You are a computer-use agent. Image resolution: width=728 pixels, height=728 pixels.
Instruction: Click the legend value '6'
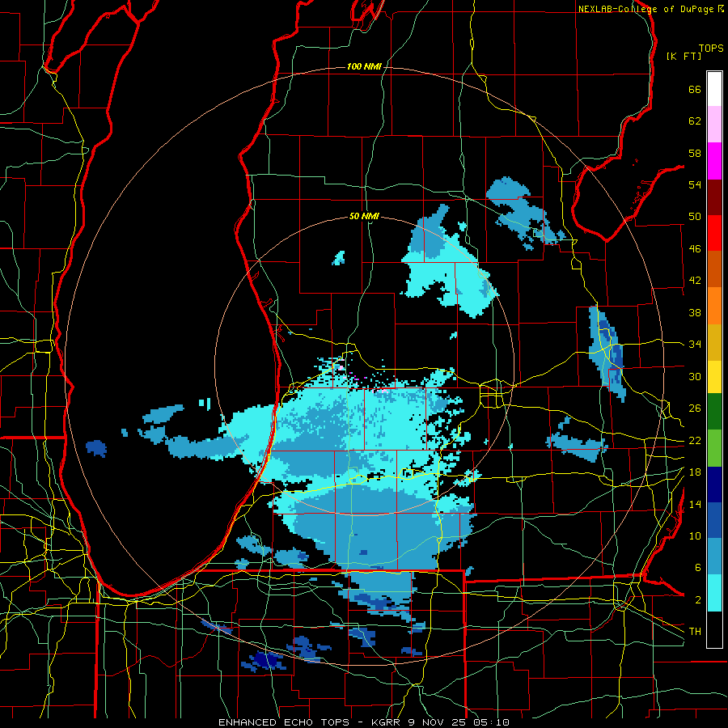pyautogui.click(x=697, y=568)
